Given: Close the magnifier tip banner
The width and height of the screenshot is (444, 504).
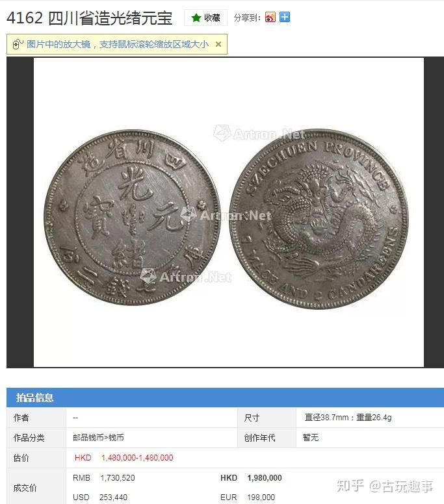Looking at the screenshot, I should (x=218, y=44).
